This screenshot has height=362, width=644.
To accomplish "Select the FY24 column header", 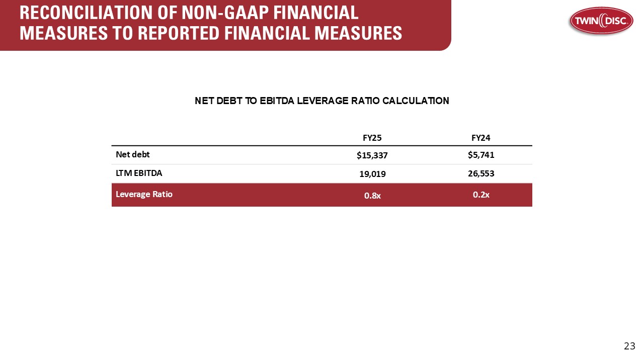I will (481, 137).
